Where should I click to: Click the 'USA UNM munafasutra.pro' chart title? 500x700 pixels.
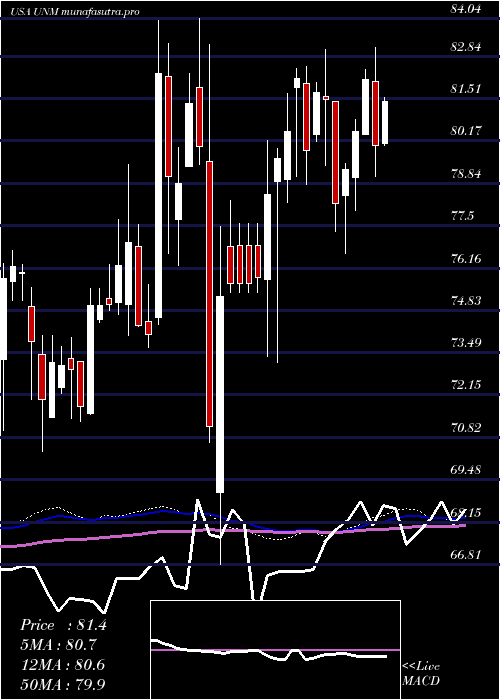click(x=75, y=11)
